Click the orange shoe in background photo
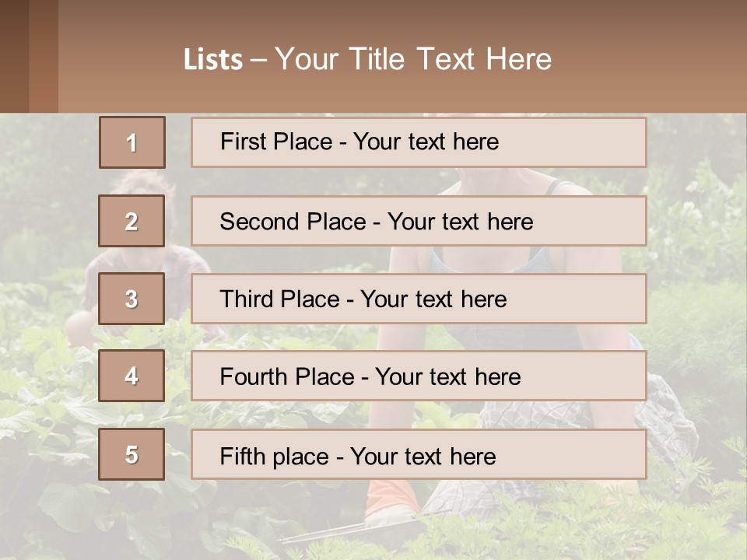Image resolution: width=747 pixels, height=560 pixels. tap(388, 500)
